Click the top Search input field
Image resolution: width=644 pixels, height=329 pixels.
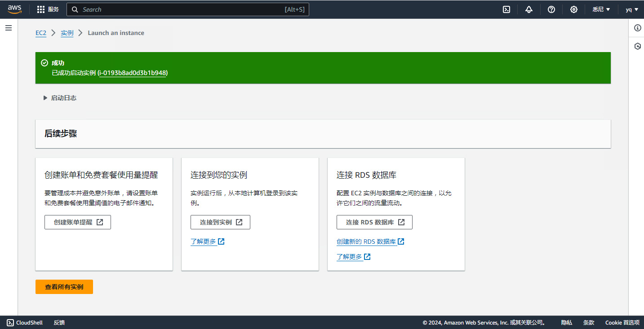tap(188, 9)
